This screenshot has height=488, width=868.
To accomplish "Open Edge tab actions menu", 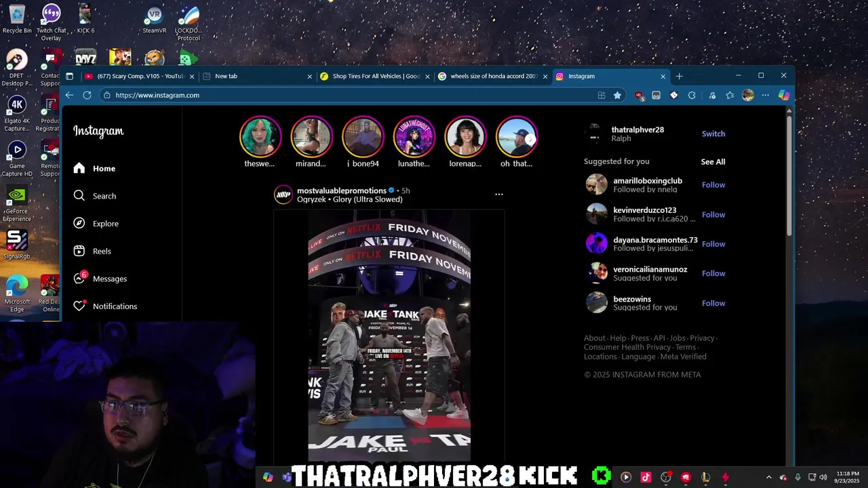I will [x=69, y=77].
